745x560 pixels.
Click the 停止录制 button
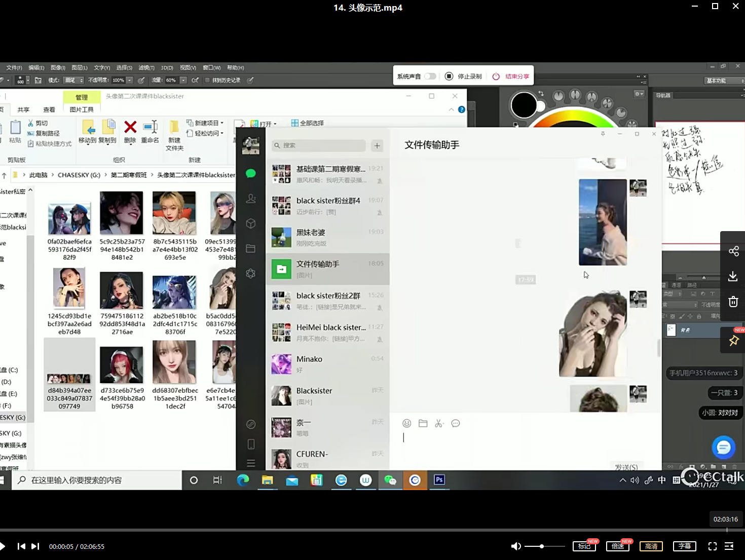pos(464,76)
